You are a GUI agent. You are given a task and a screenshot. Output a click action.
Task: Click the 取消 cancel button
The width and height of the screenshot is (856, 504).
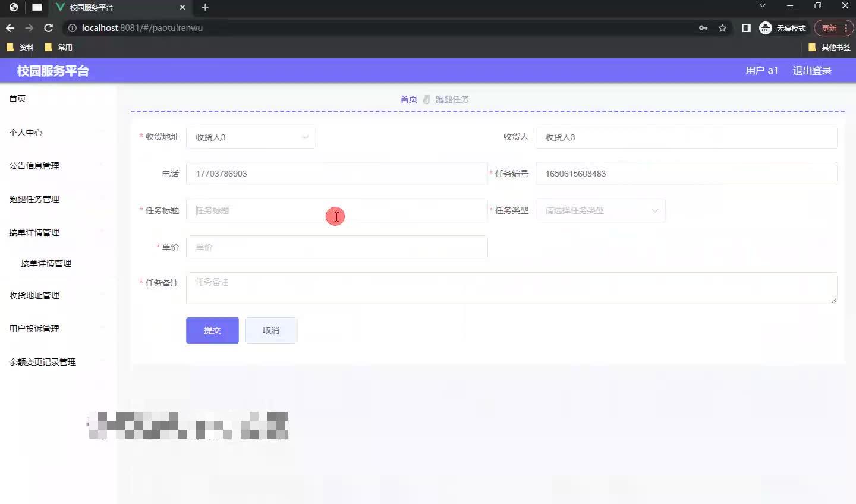click(271, 330)
